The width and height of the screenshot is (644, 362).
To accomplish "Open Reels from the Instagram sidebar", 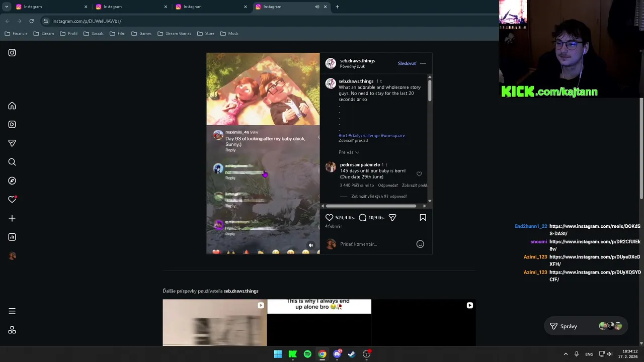I will coord(12,125).
